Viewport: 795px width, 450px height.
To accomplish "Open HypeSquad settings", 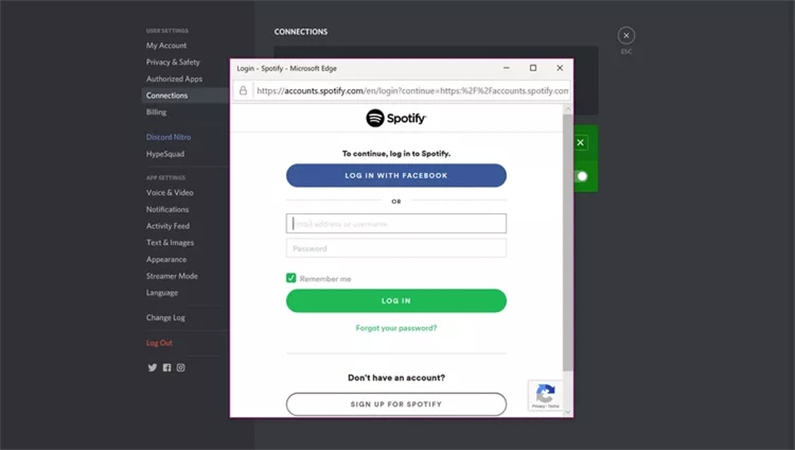I will [165, 154].
